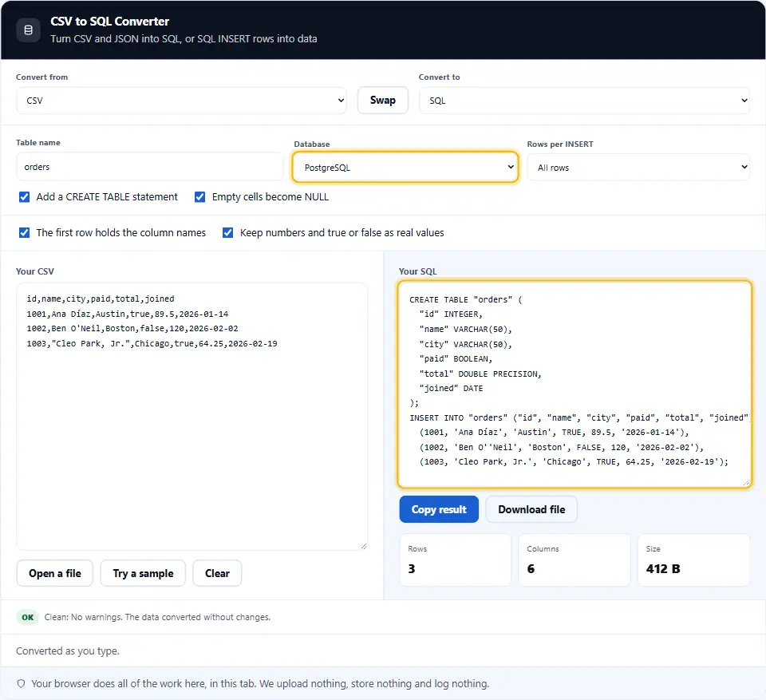
Task: Click the CSV to SQL Converter title
Action: [x=110, y=22]
